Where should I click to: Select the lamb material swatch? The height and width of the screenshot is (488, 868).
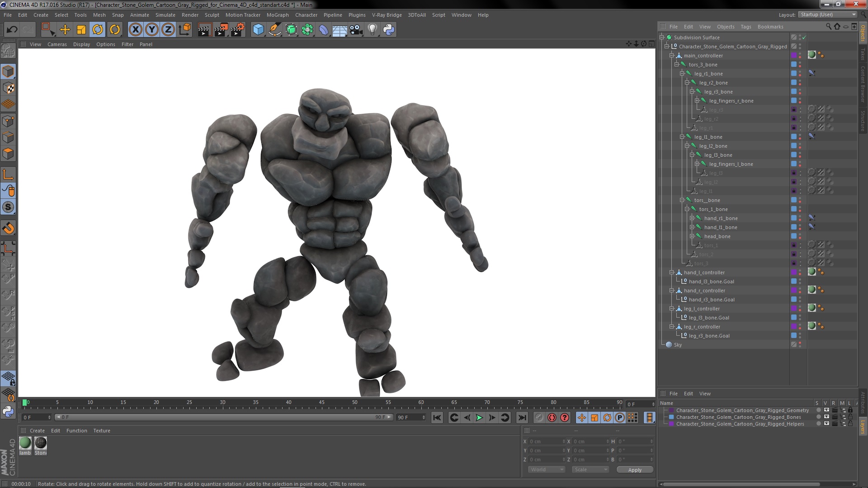point(25,443)
